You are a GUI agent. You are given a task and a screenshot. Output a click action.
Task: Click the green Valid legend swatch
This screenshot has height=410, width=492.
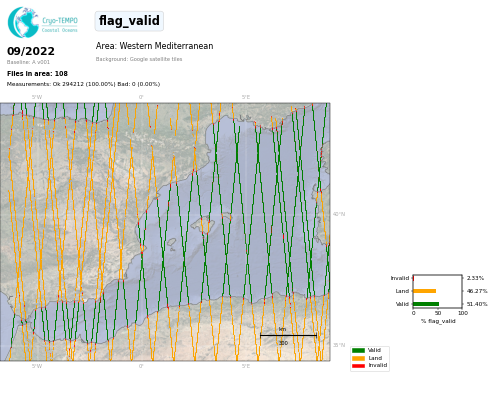point(358,350)
